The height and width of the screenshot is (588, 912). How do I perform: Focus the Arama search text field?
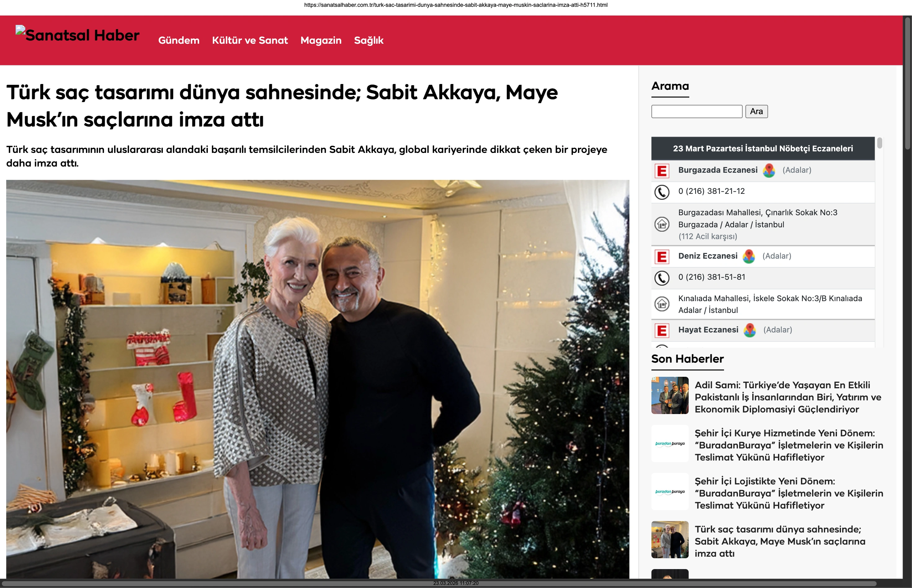pos(697,112)
